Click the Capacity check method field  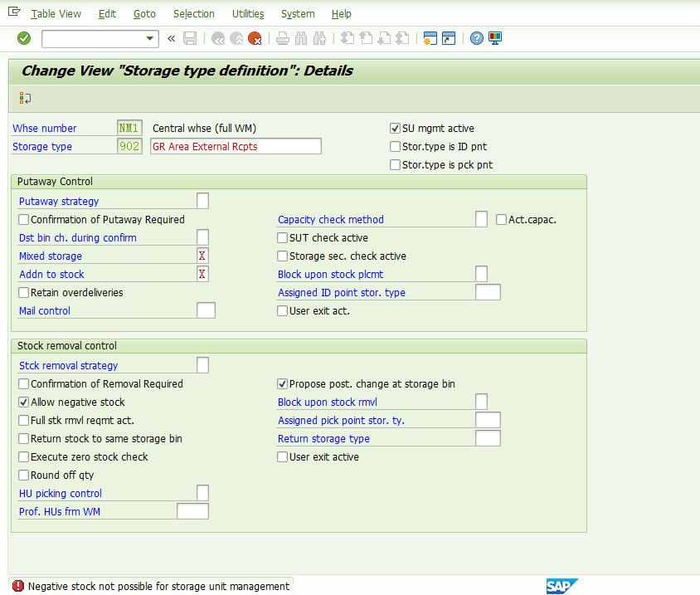(x=481, y=219)
